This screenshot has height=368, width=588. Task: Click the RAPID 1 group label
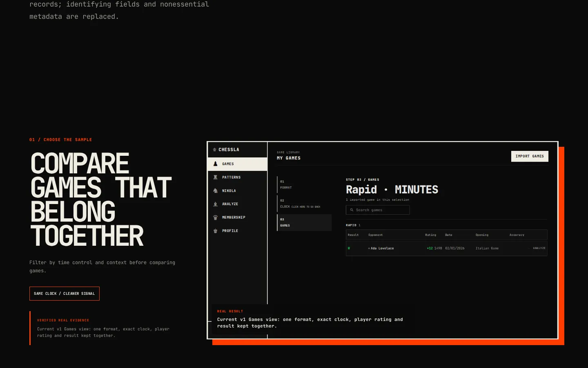(353, 225)
